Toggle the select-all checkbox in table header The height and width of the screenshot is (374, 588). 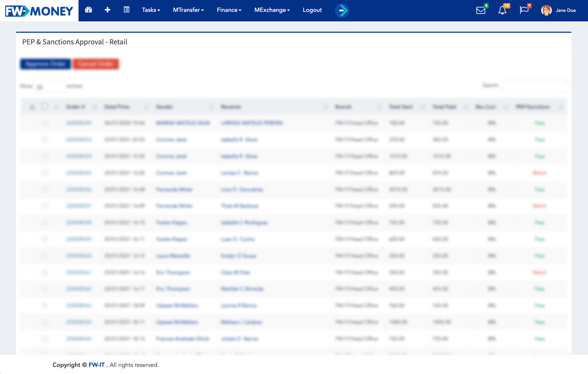pos(45,106)
